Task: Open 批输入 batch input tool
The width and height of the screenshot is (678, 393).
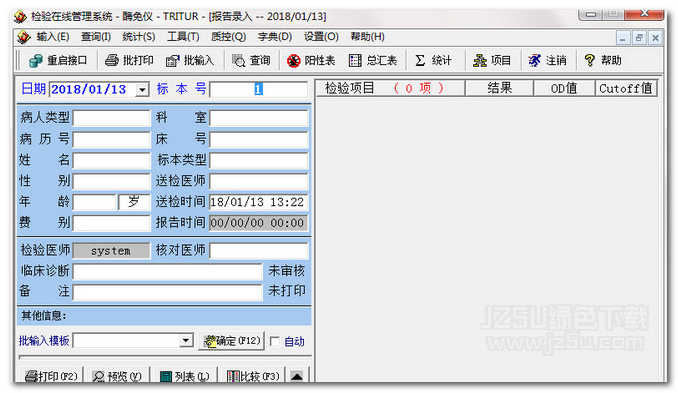Action: click(x=190, y=61)
